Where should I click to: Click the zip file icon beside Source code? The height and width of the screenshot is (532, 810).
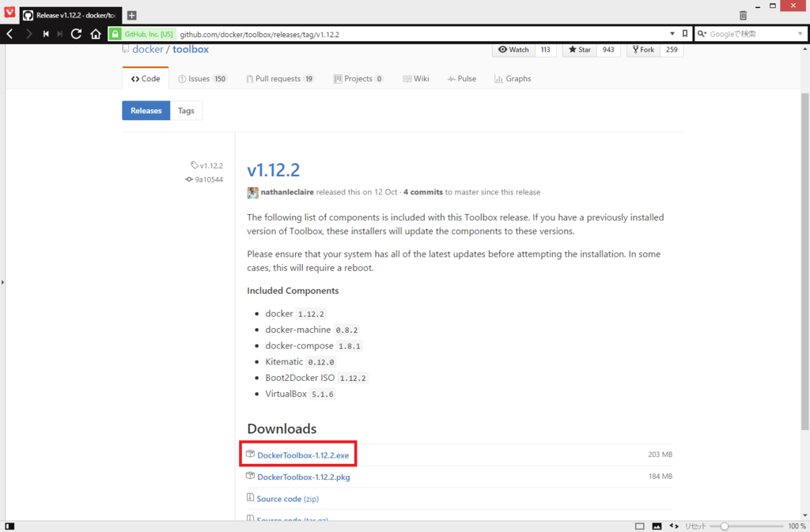click(250, 497)
